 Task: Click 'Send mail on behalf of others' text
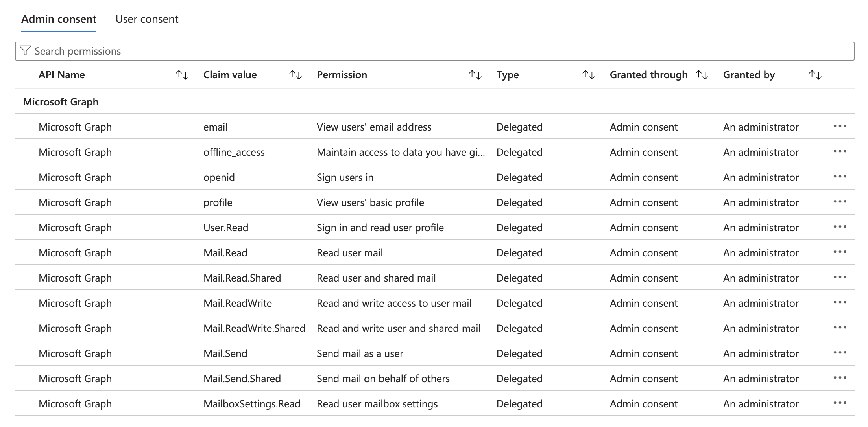tap(383, 379)
